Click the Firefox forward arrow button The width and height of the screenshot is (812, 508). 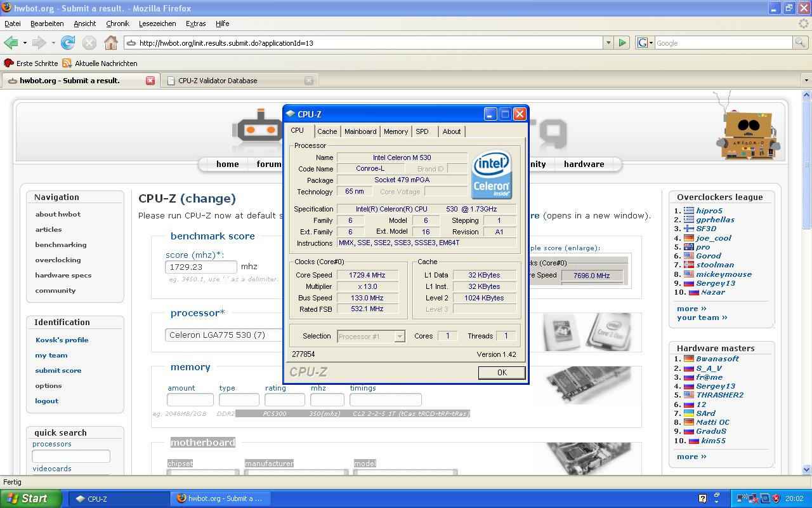tap(39, 43)
